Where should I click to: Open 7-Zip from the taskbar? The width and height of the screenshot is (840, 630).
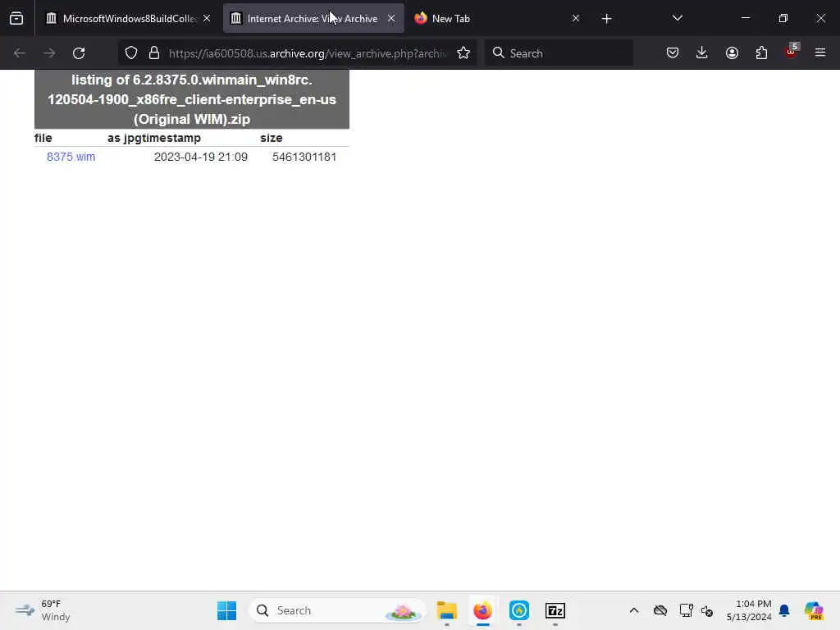555,610
